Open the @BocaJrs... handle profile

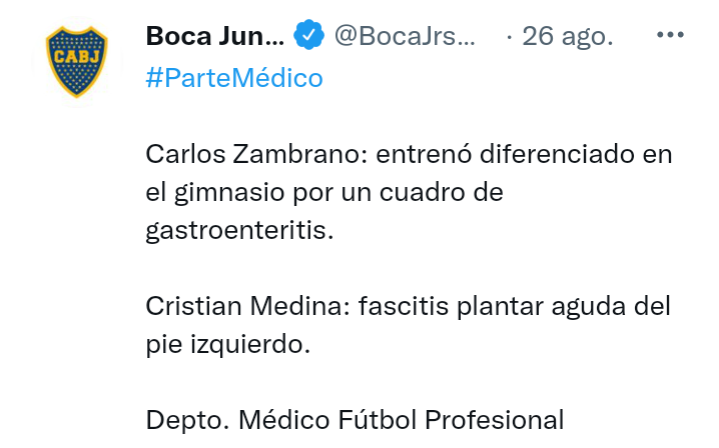[x=404, y=36]
